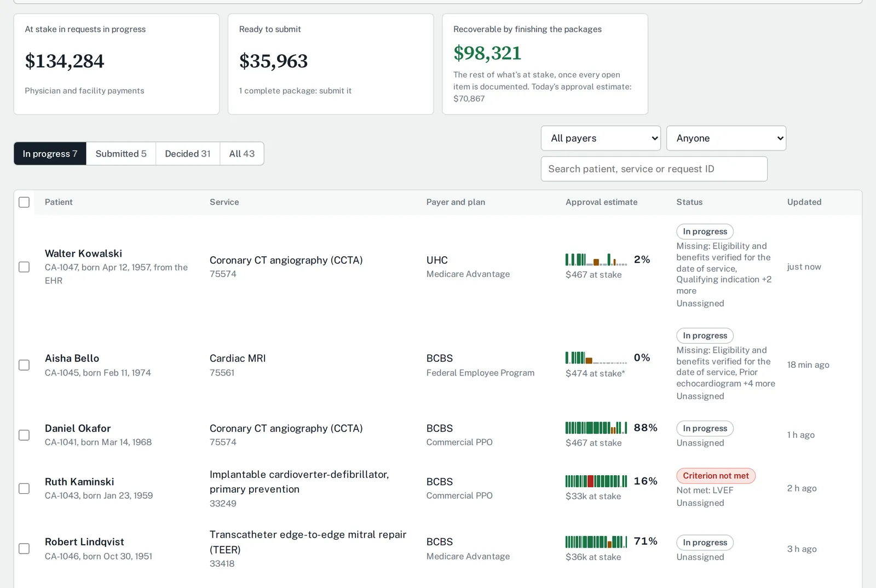
Task: Click the Approval estimate column header
Action: tap(601, 202)
